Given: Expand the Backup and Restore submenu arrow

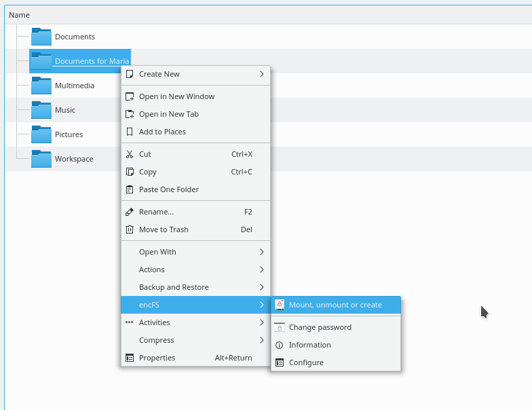Looking at the screenshot, I should click(x=262, y=287).
